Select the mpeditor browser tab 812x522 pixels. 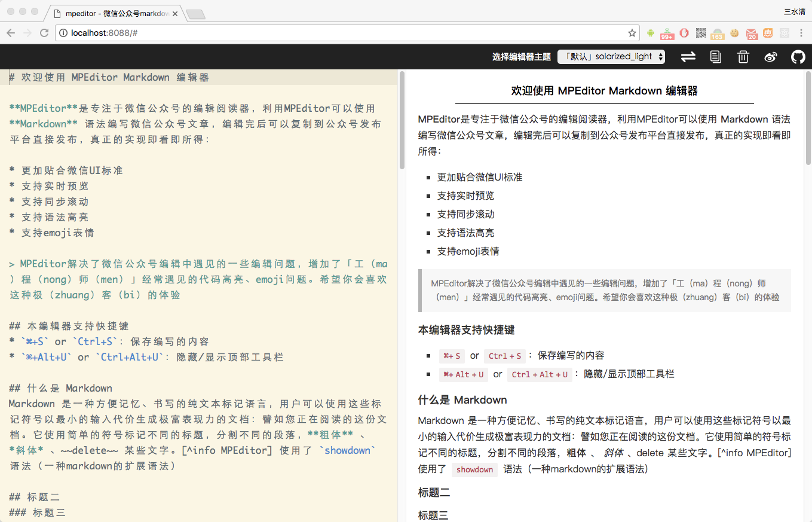click(114, 13)
